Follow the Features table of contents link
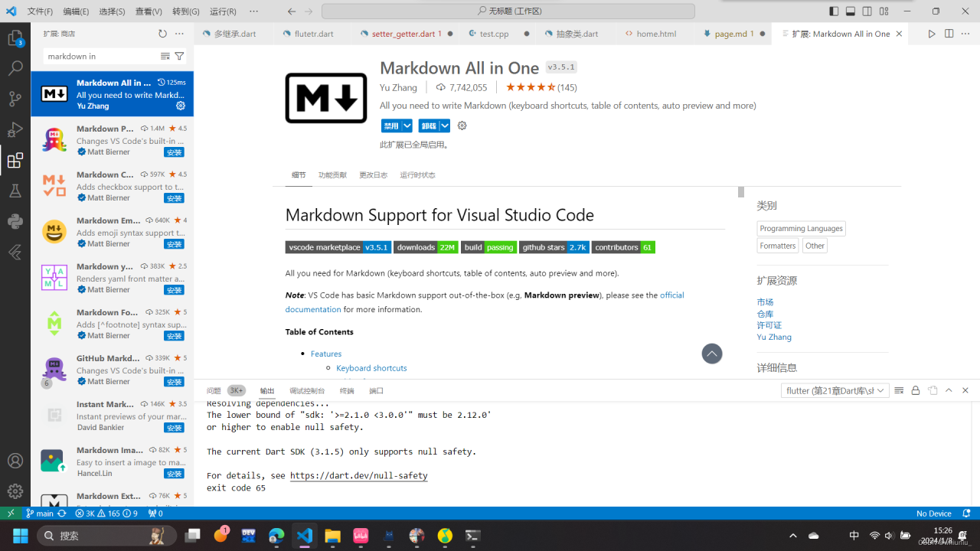Image resolution: width=980 pixels, height=551 pixels. [x=326, y=354]
